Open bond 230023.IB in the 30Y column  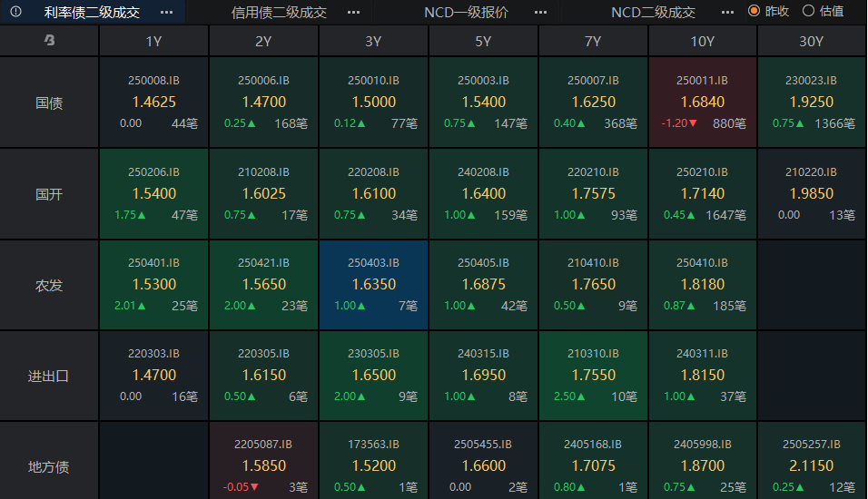click(811, 103)
